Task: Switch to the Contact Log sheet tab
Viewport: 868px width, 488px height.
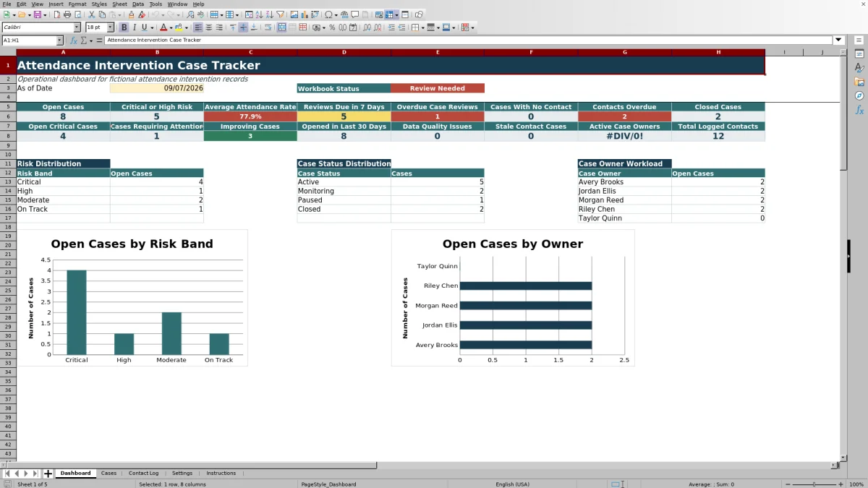Action: click(x=143, y=474)
